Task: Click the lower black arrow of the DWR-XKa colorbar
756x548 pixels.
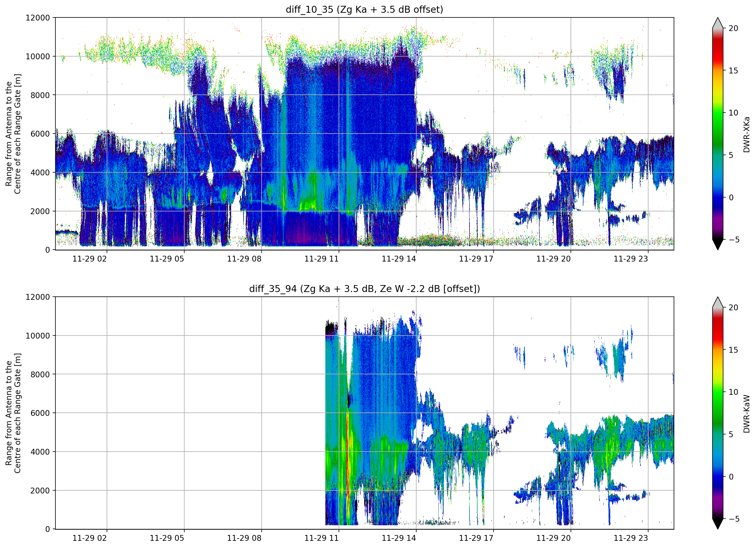Action: [718, 244]
